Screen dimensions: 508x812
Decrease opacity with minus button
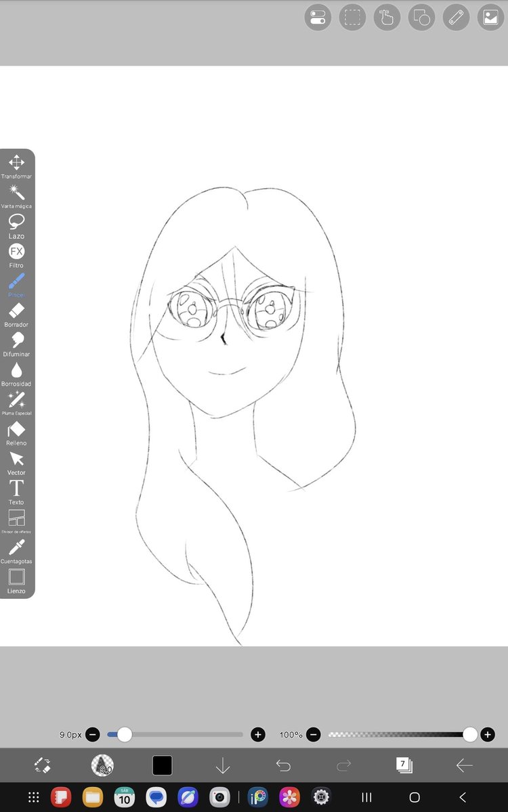tap(313, 734)
